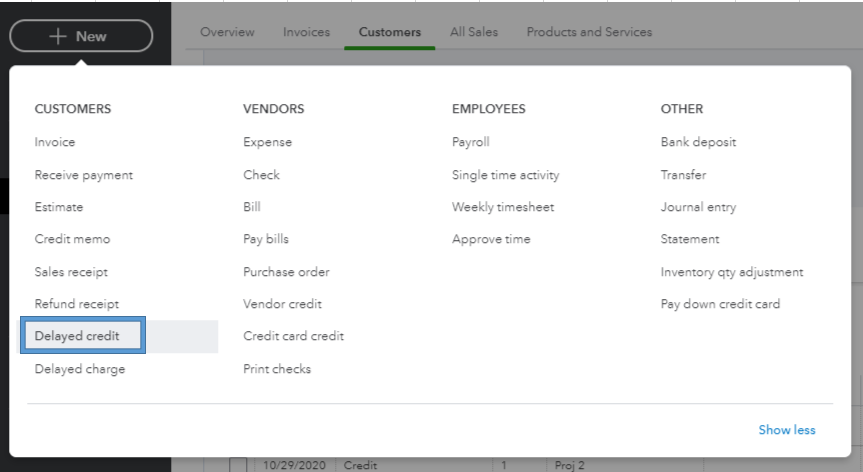
Task: Select Payroll under Employees
Action: coord(470,142)
